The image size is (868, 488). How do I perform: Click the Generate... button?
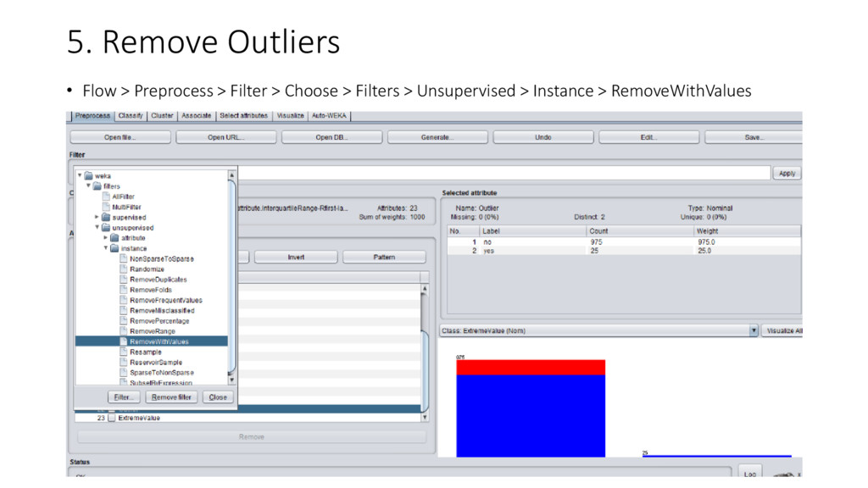point(437,137)
